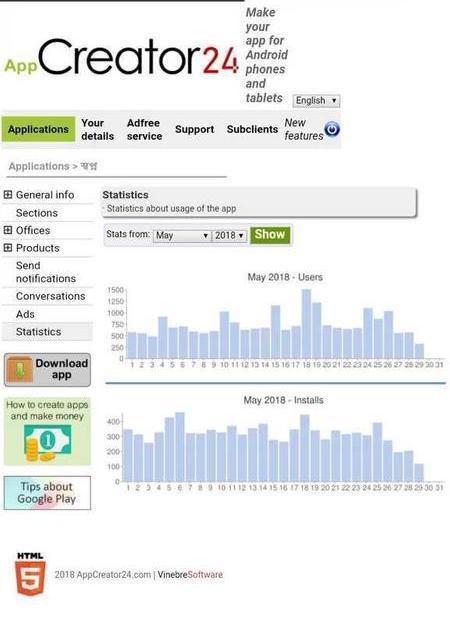Select the Applications tab
The image size is (450, 643).
click(39, 129)
